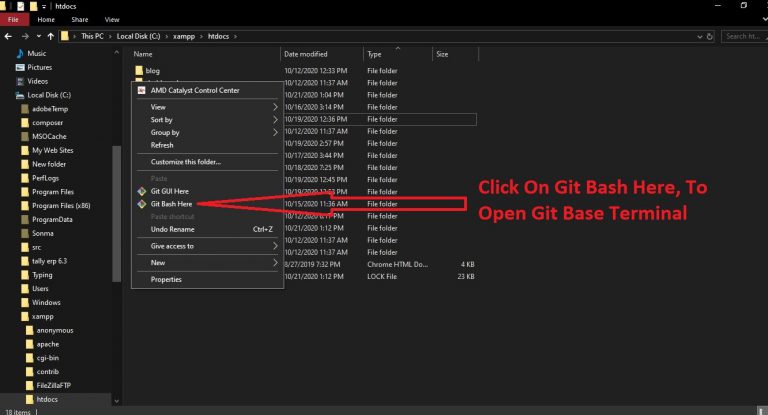Viewport: 768px width, 415px height.
Task: Click the up arrow navigation button
Action: 51,36
